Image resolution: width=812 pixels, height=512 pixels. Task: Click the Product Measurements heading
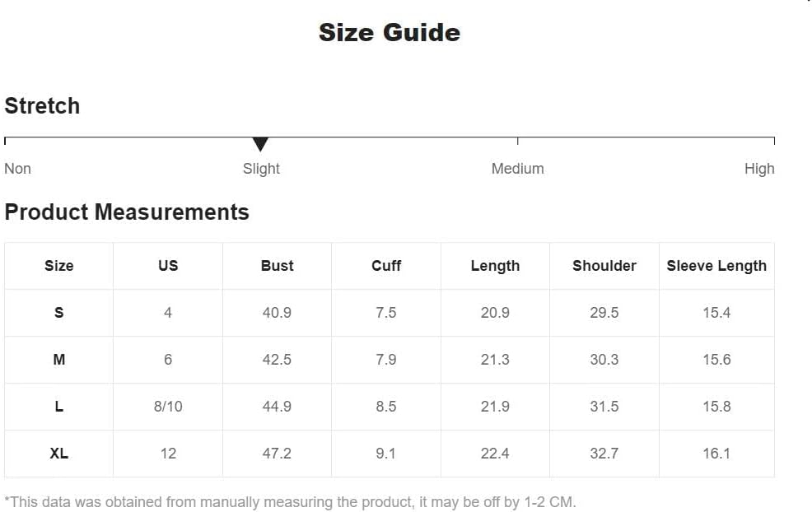click(x=127, y=212)
